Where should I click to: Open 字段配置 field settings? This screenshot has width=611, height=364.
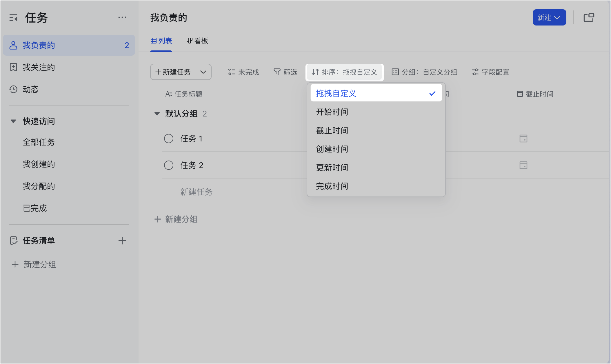[490, 72]
